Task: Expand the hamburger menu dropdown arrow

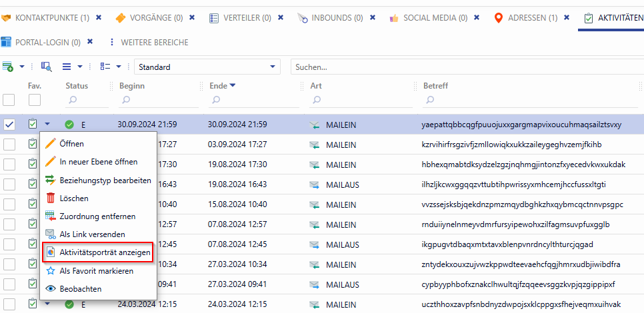Action: tap(80, 67)
